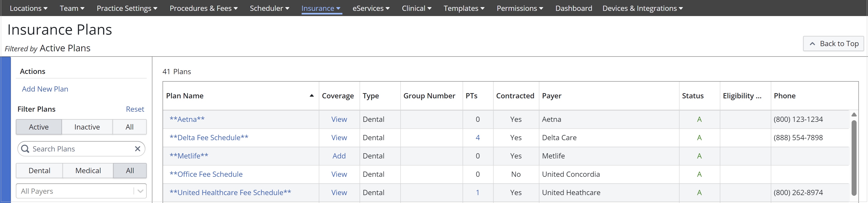Click into the Search Plans input field
The height and width of the screenshot is (203, 868).
81,149
